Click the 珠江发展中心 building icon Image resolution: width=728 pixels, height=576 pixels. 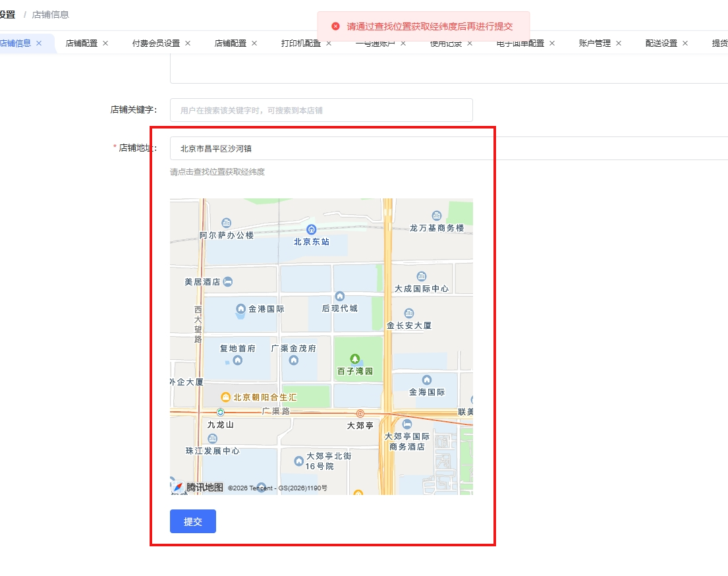[x=213, y=438]
